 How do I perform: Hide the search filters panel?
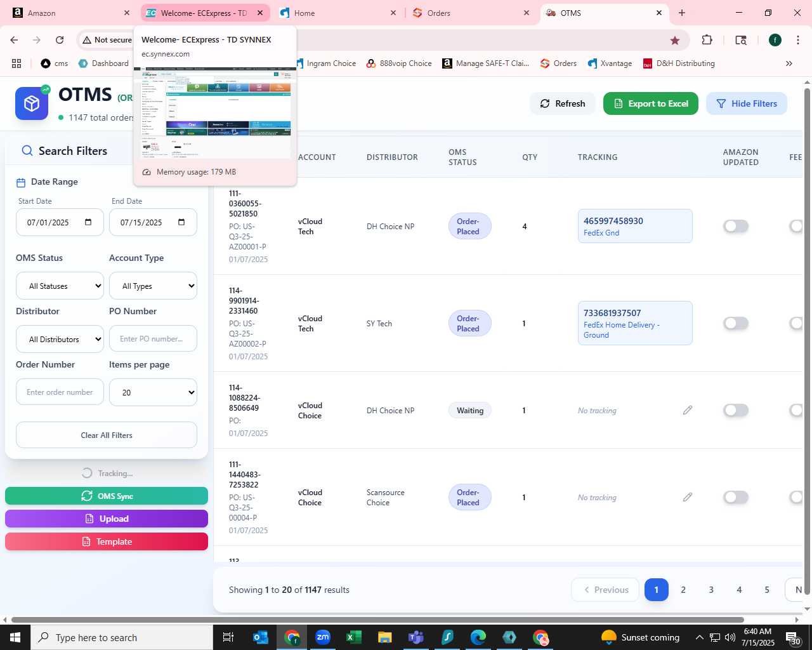coord(747,103)
